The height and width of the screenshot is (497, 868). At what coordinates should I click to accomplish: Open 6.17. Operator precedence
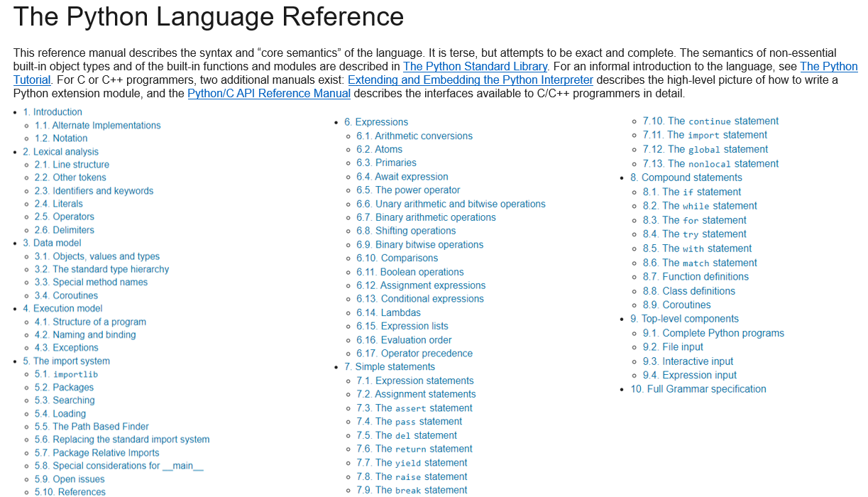pos(414,354)
